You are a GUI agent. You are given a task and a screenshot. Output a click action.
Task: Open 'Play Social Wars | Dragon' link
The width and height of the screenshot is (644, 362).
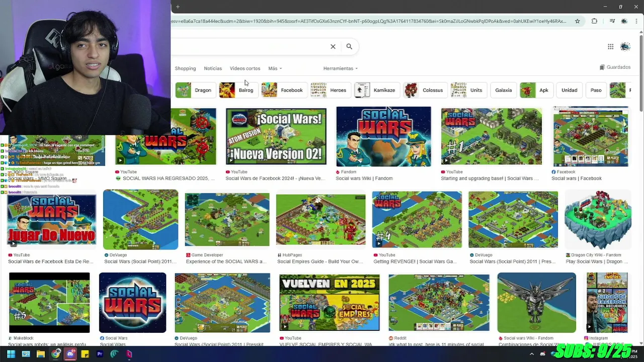(597, 261)
